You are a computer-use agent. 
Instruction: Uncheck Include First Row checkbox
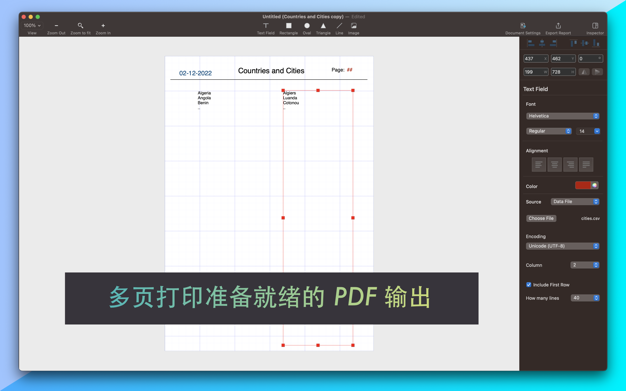(529, 285)
